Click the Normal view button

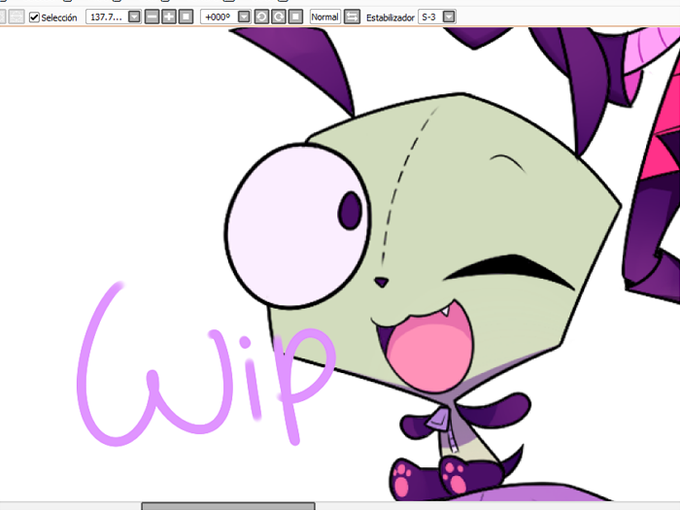[325, 17]
